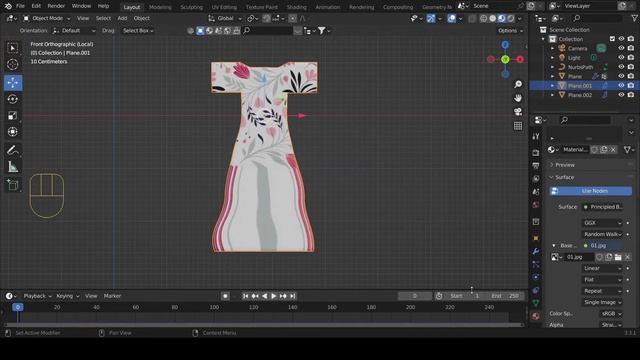640x360 pixels.
Task: Open the Keying popover
Action: (67, 296)
